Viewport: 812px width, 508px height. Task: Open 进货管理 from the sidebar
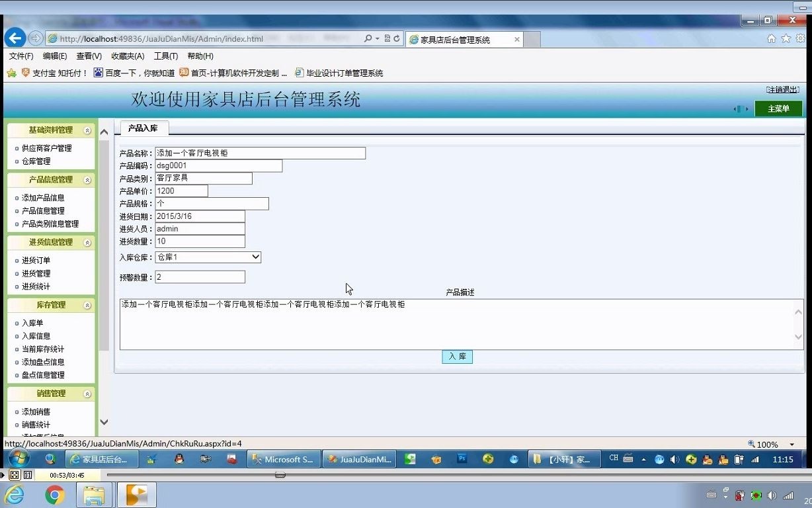coord(36,273)
